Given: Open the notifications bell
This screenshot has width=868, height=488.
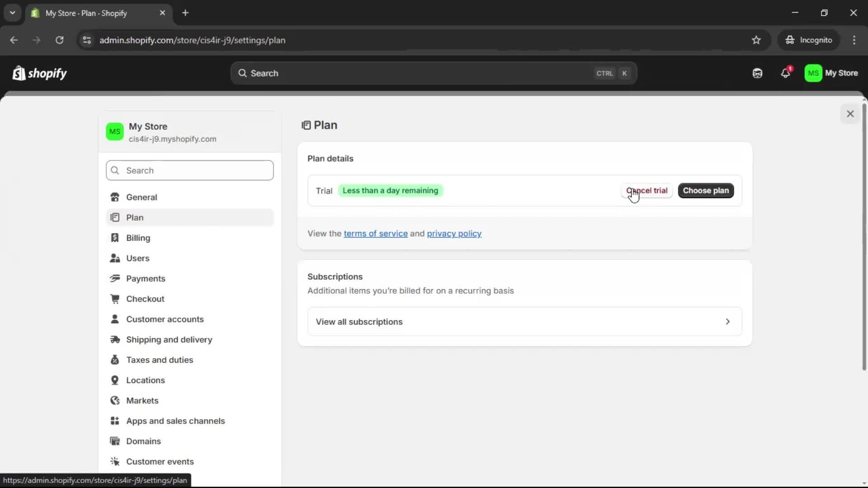Looking at the screenshot, I should click(786, 73).
